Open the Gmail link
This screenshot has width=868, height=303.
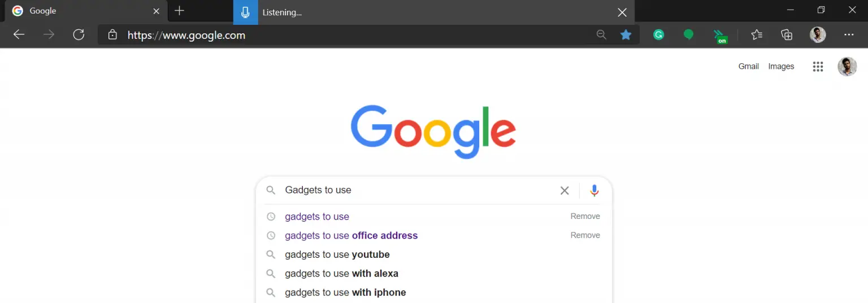click(748, 67)
